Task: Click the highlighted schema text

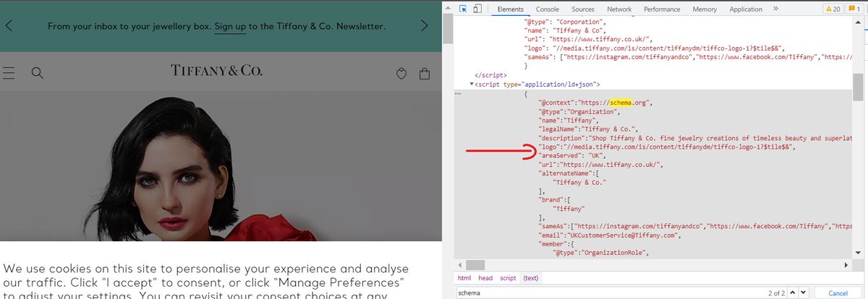Action: (621, 103)
